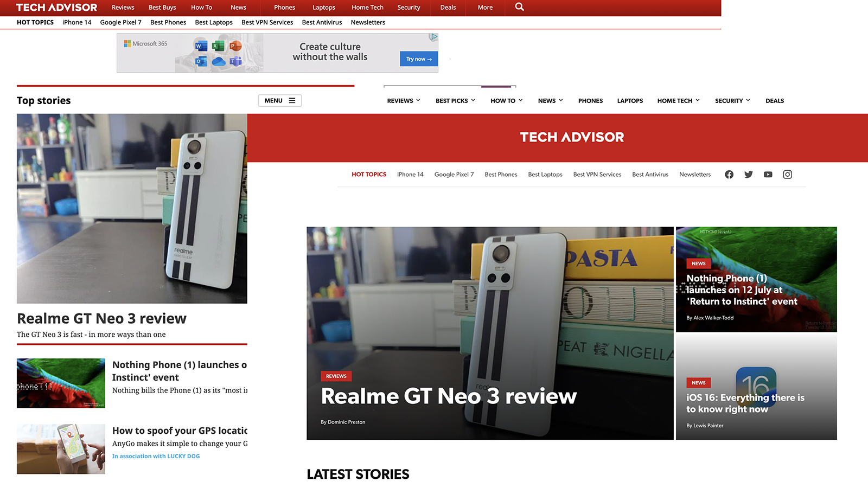The image size is (868, 488).
Task: Open the "How to spoof your GPS" headline
Action: coord(180,431)
